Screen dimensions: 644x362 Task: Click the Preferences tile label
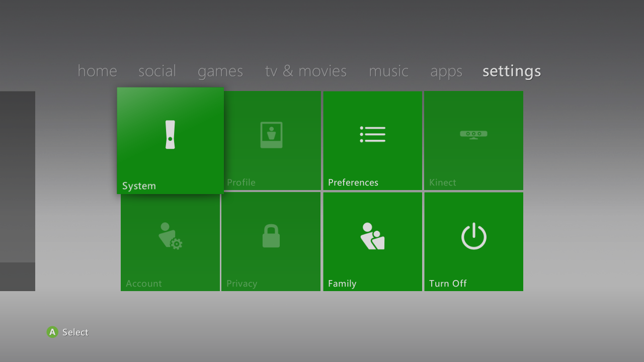[353, 183]
